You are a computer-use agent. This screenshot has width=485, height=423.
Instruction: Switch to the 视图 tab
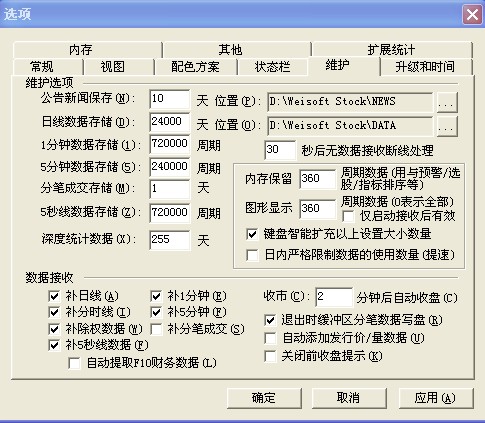pyautogui.click(x=119, y=67)
